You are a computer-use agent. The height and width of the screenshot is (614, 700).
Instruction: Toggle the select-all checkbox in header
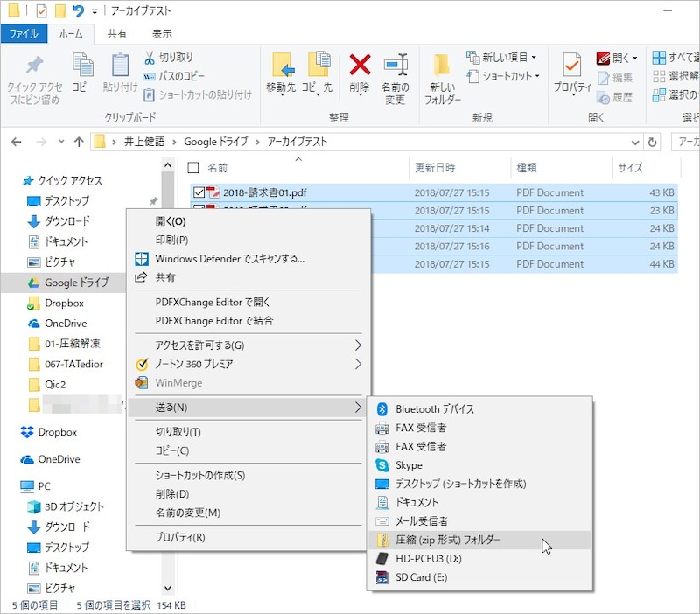pos(192,168)
